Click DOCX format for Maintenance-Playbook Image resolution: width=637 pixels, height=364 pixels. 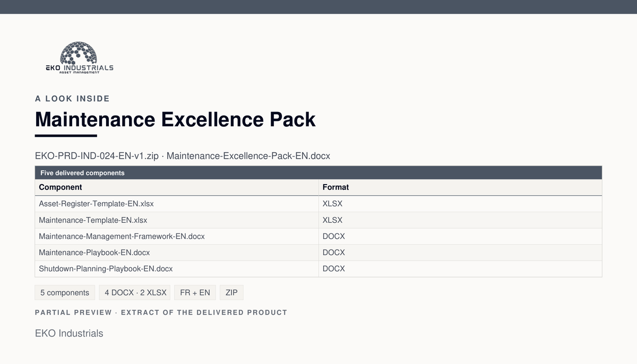[460, 253]
